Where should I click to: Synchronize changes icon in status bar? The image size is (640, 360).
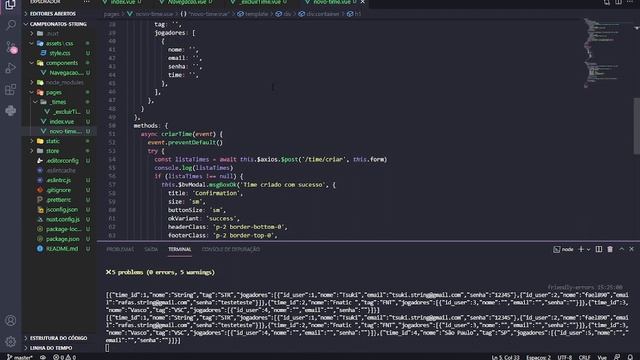[43, 357]
